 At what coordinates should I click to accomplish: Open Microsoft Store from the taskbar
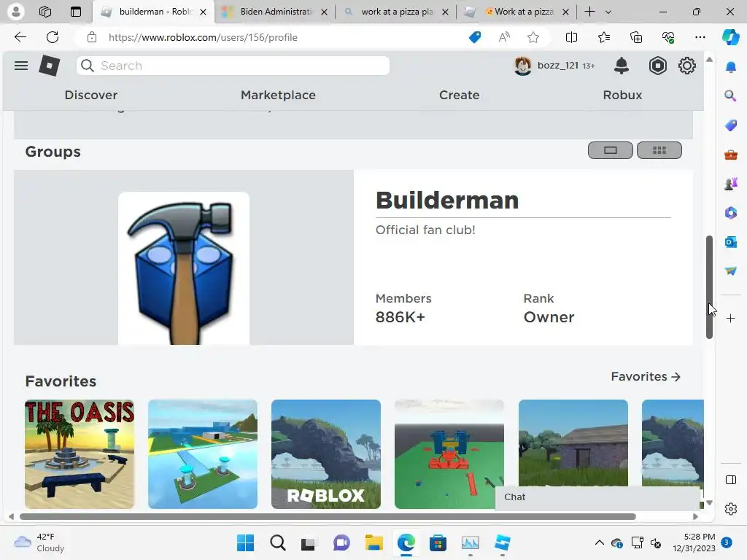click(x=438, y=542)
